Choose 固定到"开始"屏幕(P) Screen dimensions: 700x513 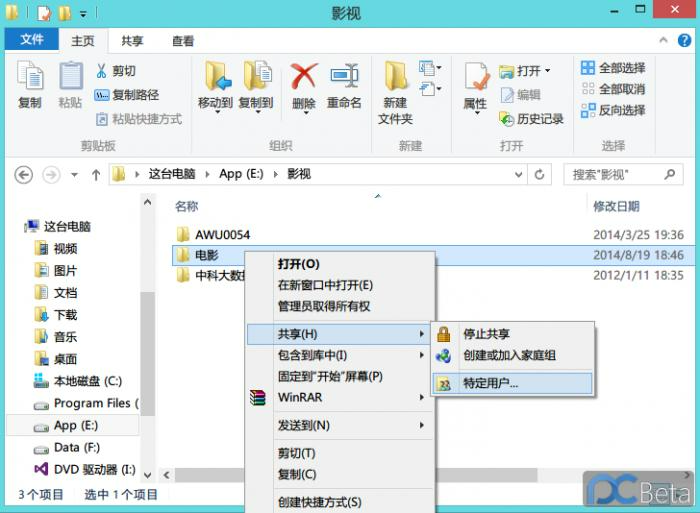[x=330, y=376]
